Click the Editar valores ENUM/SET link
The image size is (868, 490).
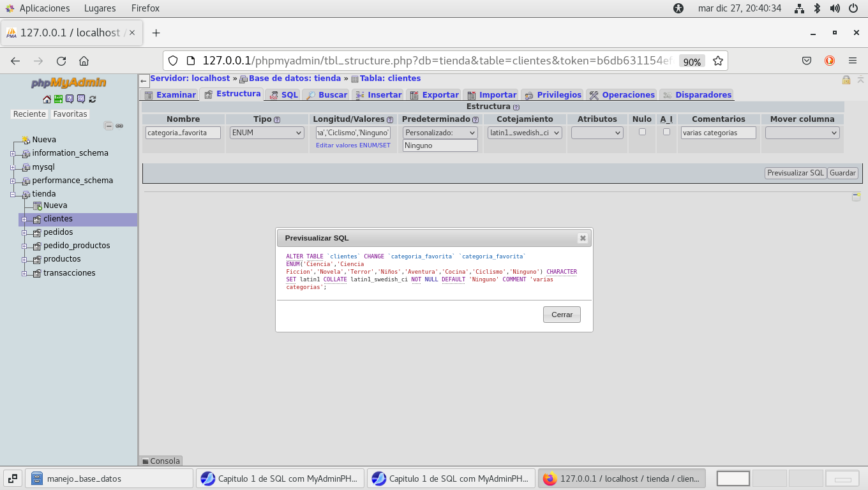353,145
